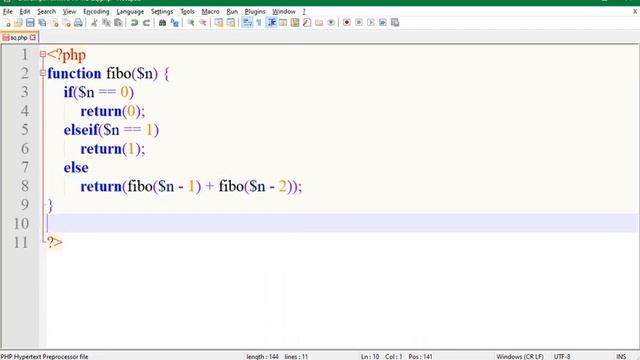640x360 pixels.
Task: Click 'PHP Hypertext Preprocessor file' status text
Action: [x=44, y=357]
